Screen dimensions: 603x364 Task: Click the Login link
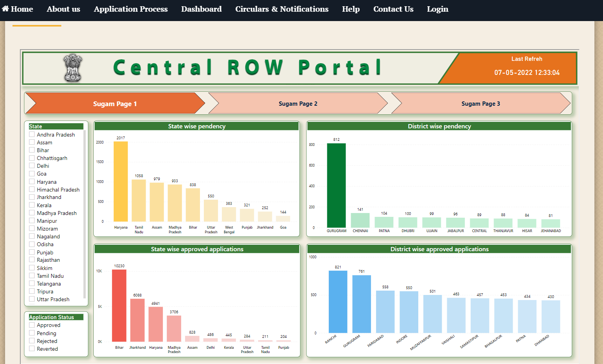click(x=437, y=9)
